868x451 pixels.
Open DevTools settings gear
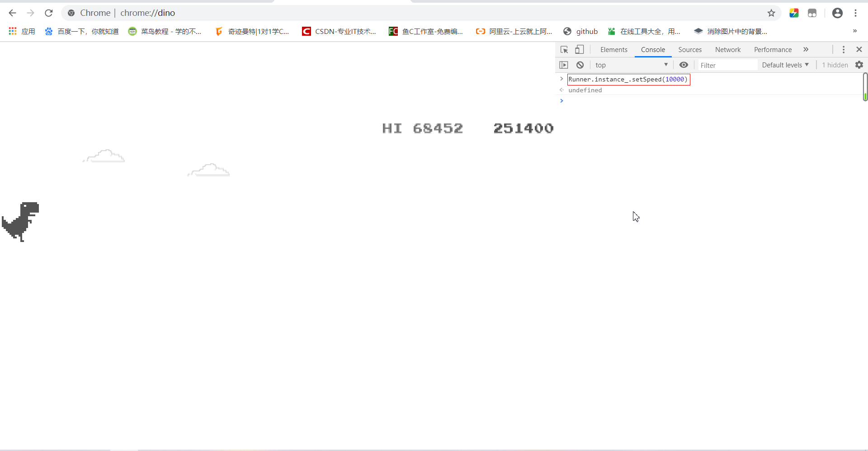[859, 65]
